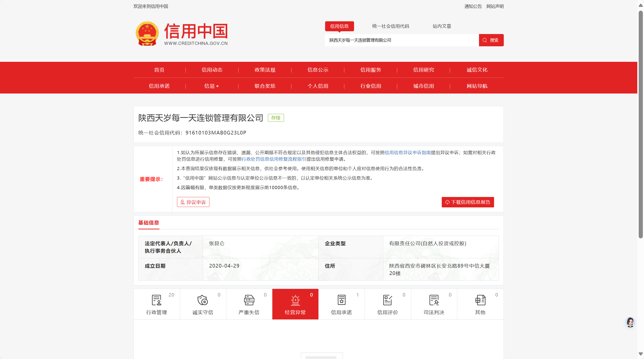Go to 首页 in navigation
Viewport: 644px width, 359px height.
pos(159,70)
